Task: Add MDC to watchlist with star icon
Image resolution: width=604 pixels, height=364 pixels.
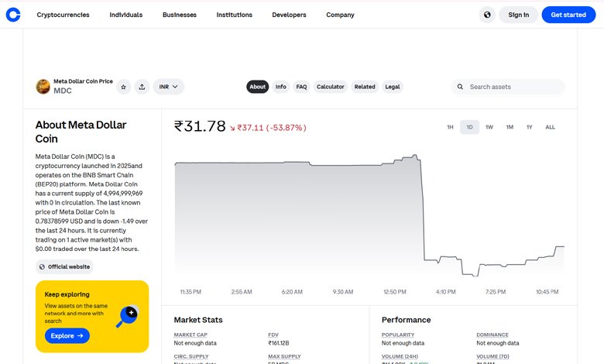Action: (124, 87)
